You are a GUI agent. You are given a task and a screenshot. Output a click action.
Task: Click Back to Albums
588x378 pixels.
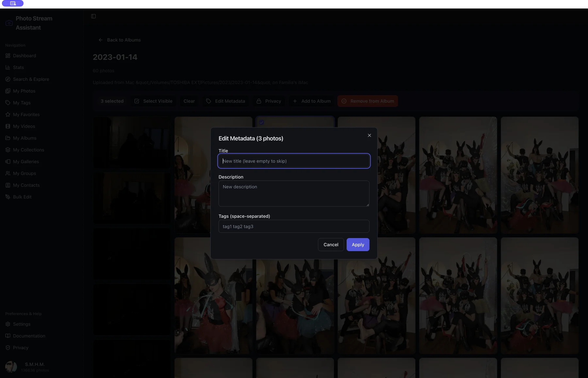click(x=120, y=40)
